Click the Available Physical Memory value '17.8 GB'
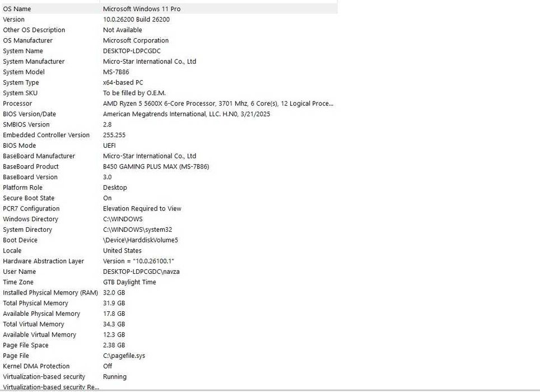The width and height of the screenshot is (540, 392). (x=114, y=314)
